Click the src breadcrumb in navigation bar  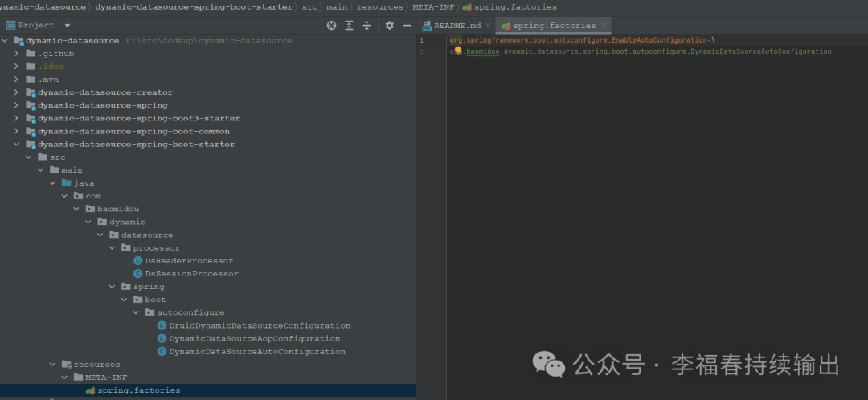tap(309, 7)
